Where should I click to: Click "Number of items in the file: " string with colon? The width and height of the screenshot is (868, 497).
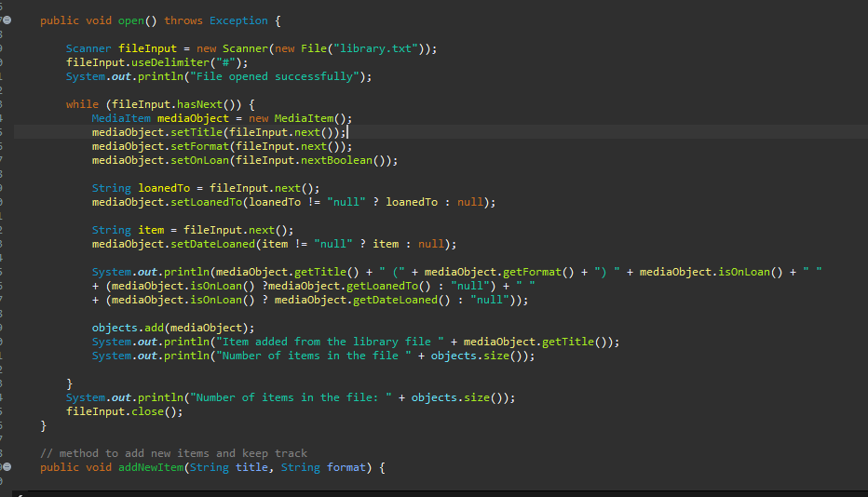291,397
